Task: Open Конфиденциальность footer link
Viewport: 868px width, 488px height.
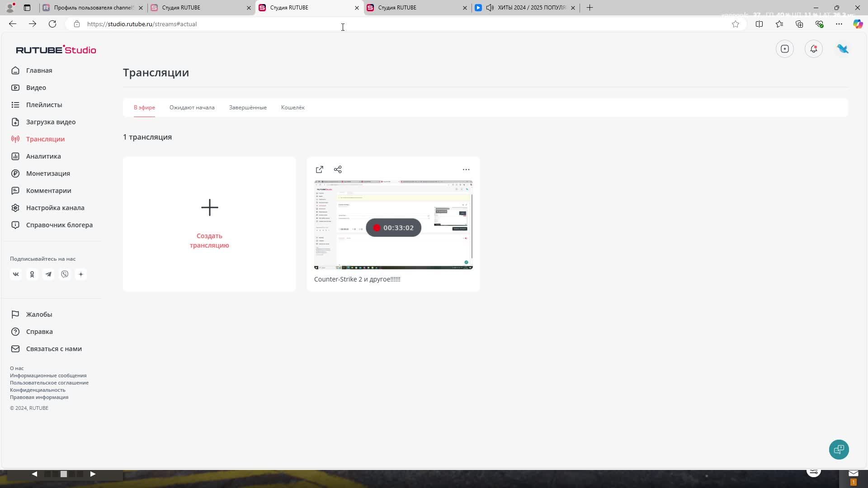Action: [x=38, y=390]
